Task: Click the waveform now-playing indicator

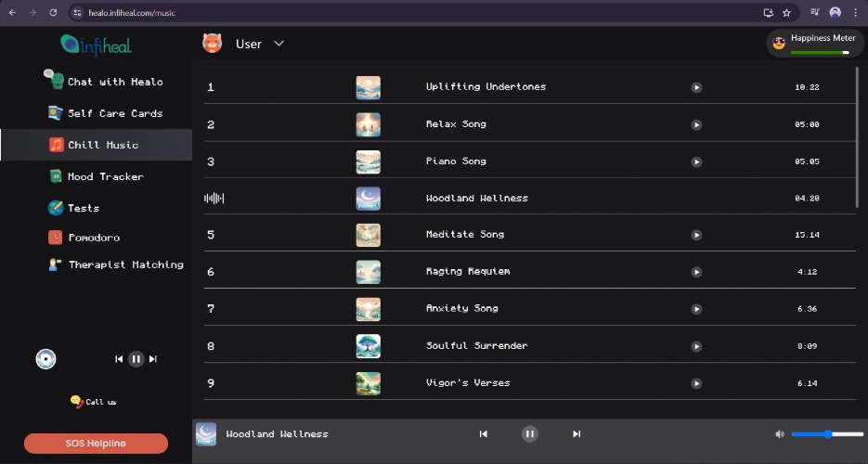Action: [x=214, y=198]
